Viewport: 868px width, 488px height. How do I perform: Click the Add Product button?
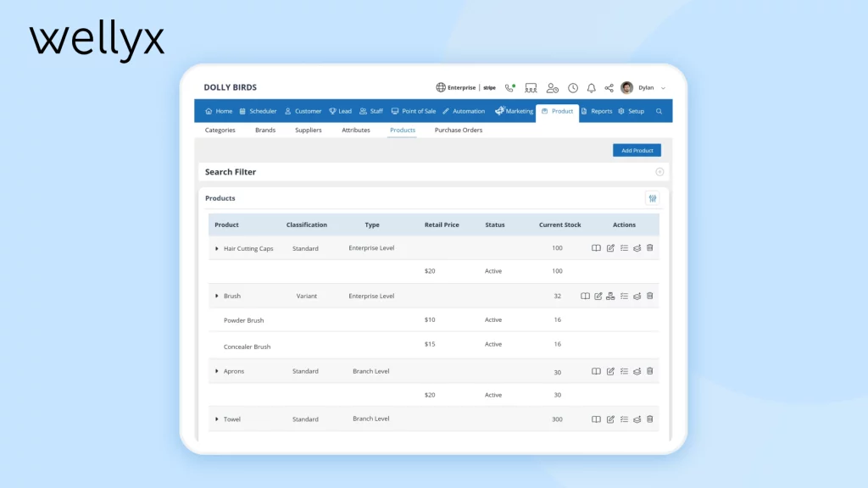point(637,151)
